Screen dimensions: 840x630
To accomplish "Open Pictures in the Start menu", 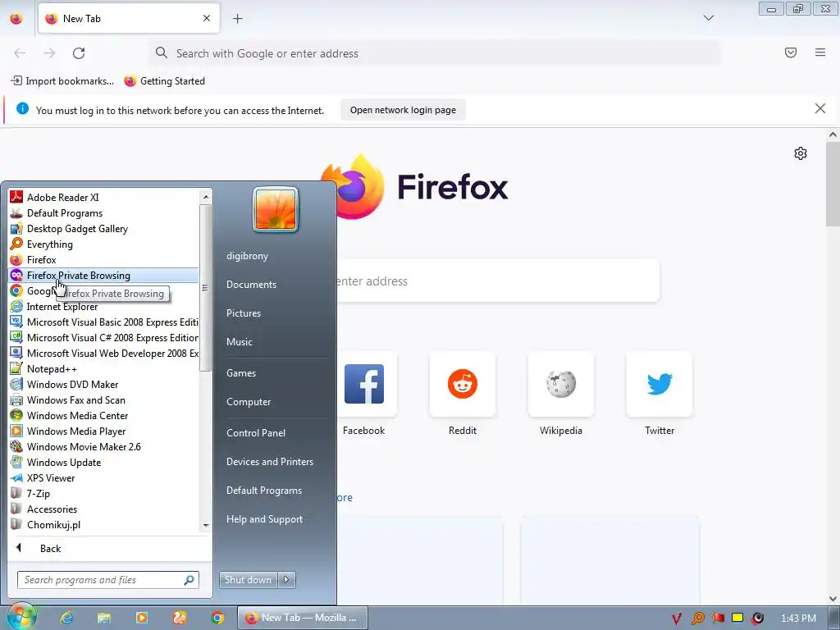I will tap(243, 313).
